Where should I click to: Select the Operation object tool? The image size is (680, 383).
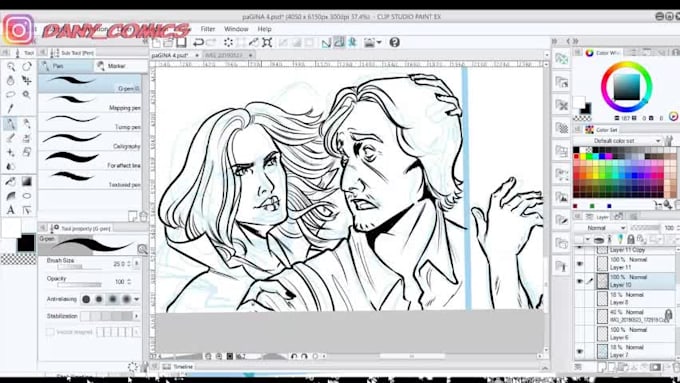[10, 80]
